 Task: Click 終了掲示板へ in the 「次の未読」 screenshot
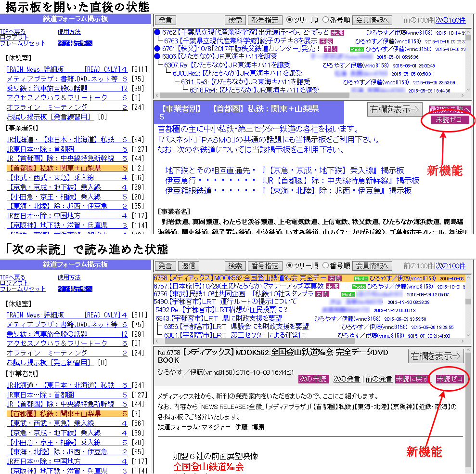click(75, 289)
